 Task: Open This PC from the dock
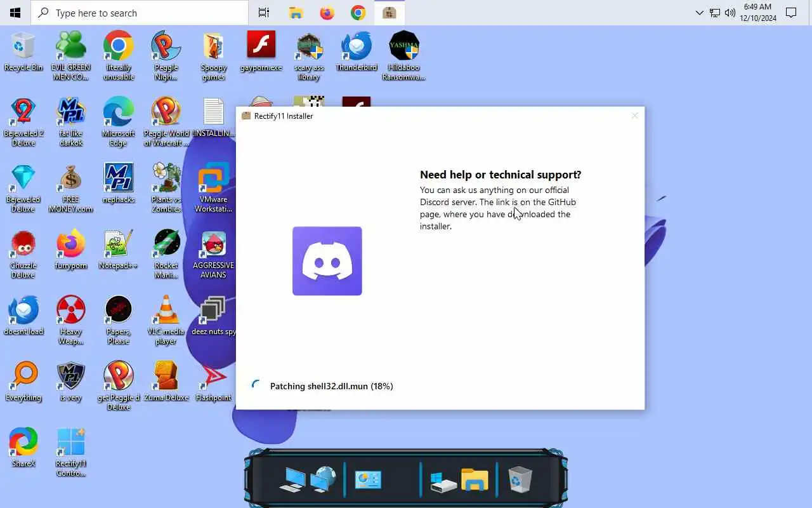pyautogui.click(x=292, y=479)
